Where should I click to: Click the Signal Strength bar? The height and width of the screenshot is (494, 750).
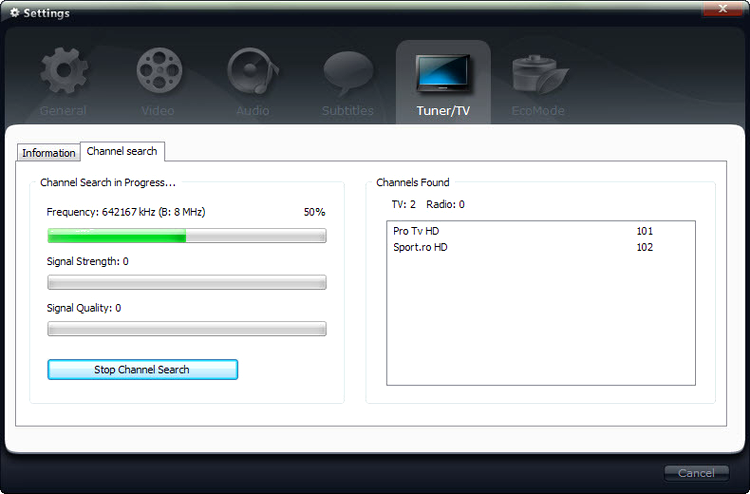(186, 282)
